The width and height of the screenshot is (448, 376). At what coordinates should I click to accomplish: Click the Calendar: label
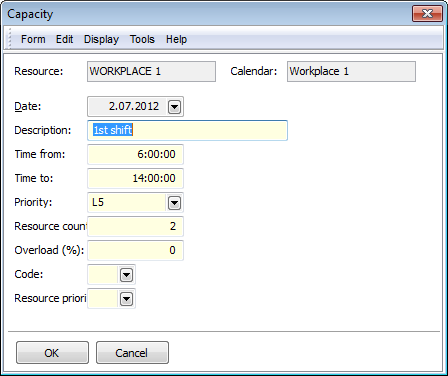tap(254, 71)
